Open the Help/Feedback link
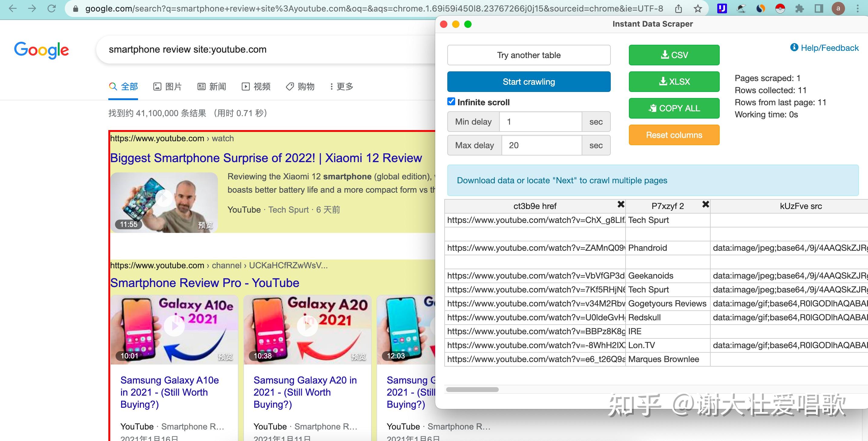868x441 pixels. (824, 48)
